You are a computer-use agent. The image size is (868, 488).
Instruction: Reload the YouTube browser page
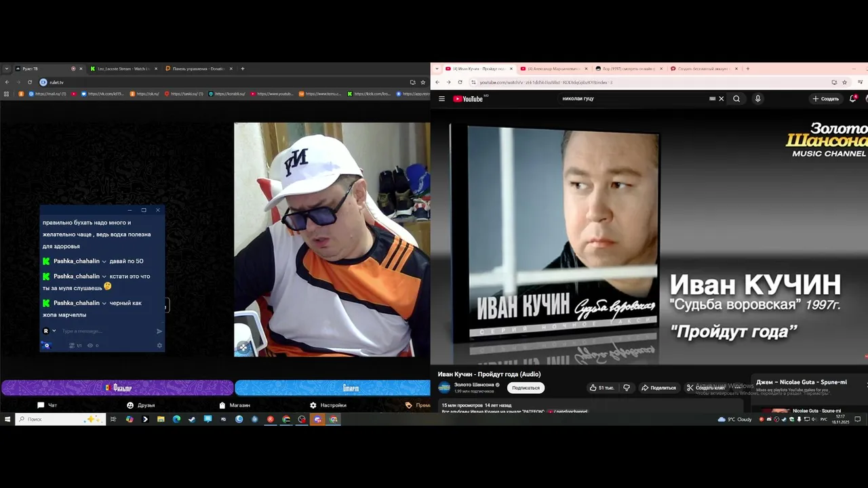tap(460, 82)
